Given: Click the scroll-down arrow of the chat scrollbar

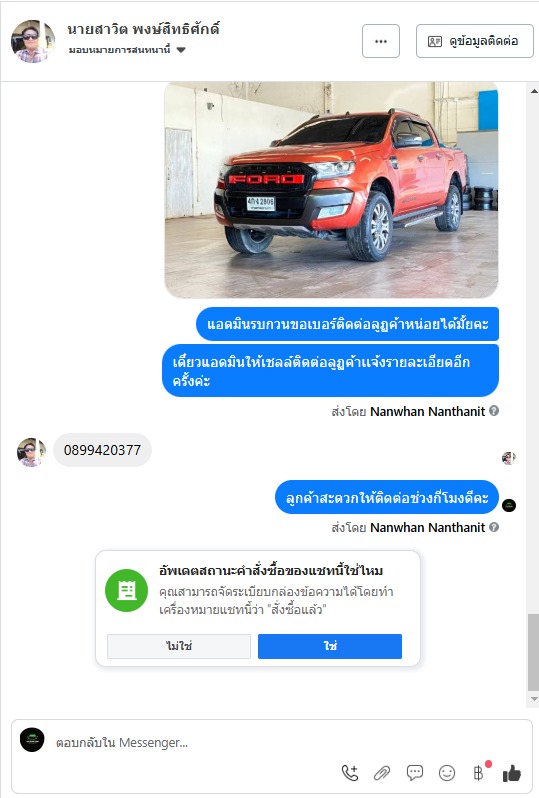Looking at the screenshot, I should coord(533,699).
